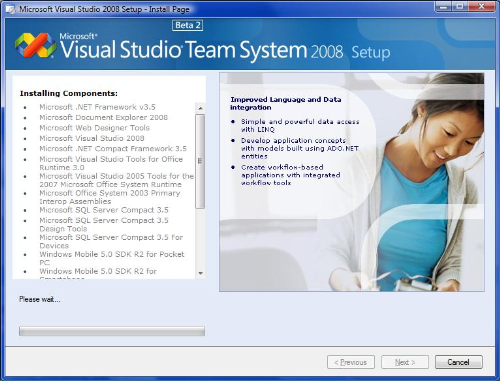Select 'Microsoft SQL Server Compact 3.5' entry
500x381 pixels.
[104, 210]
